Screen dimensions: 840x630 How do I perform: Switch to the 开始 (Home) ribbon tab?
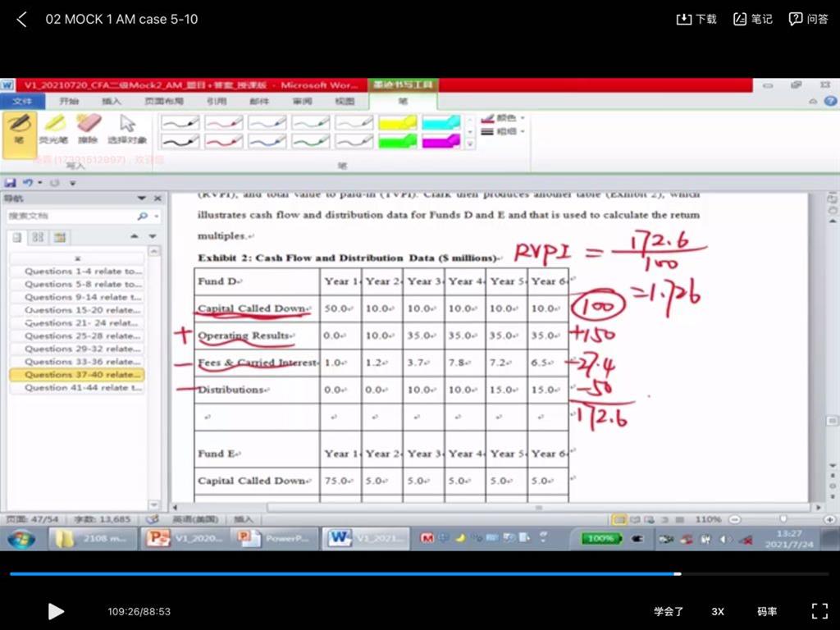point(69,101)
